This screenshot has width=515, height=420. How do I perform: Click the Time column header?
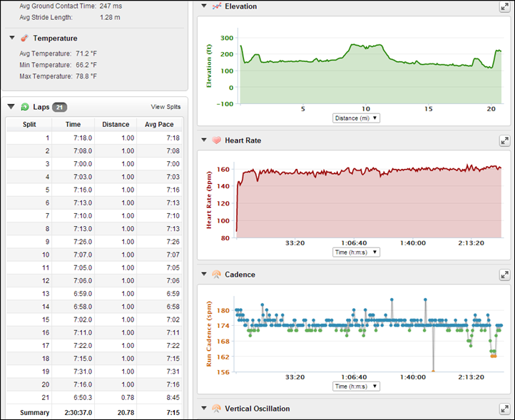click(73, 125)
